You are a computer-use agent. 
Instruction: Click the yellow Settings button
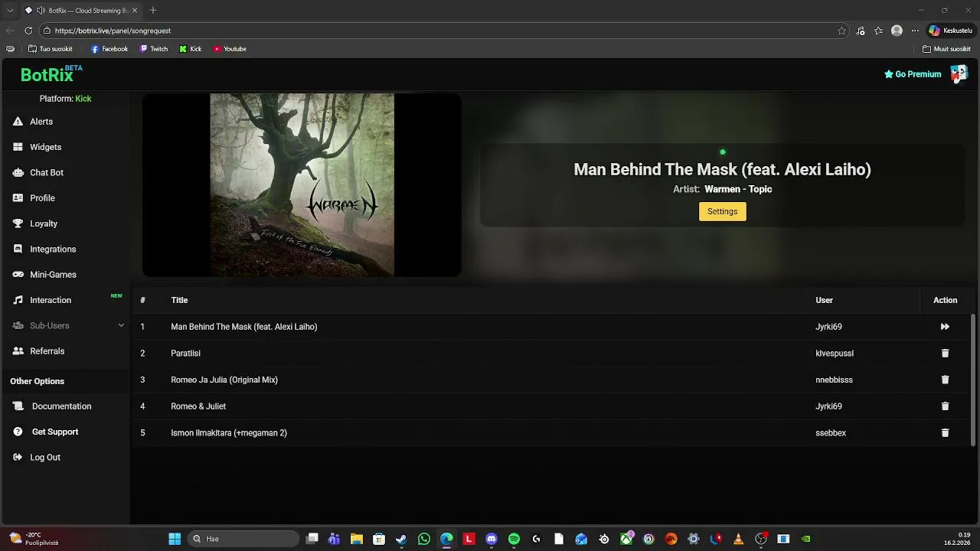pos(722,211)
